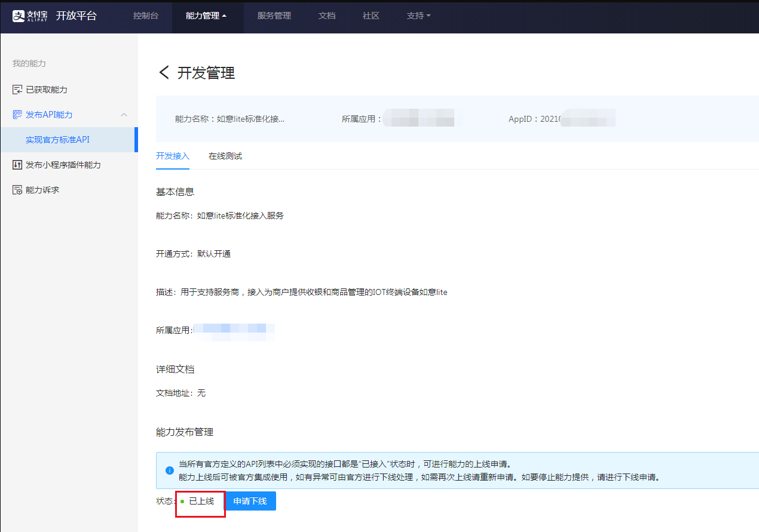Click the 发布小程序插件能力 sidebar icon
Screen dimensions: 759x532
coord(17,165)
